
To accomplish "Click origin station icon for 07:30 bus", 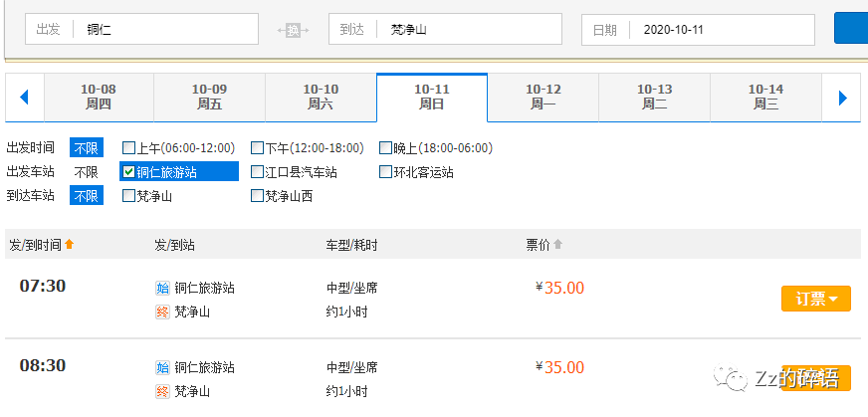I will point(162,289).
